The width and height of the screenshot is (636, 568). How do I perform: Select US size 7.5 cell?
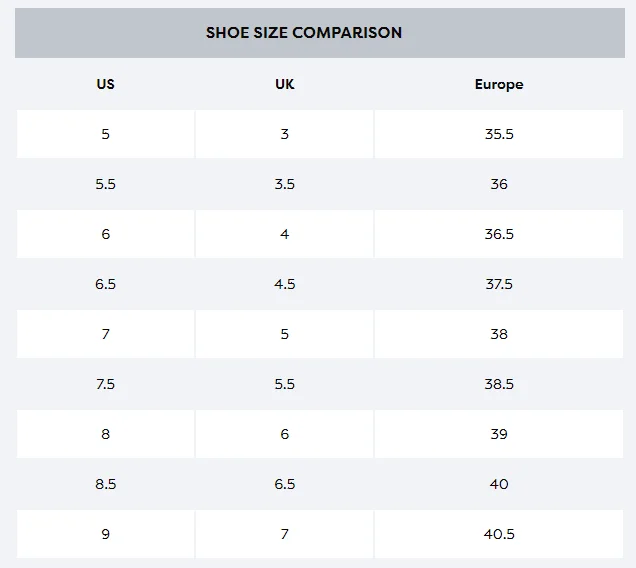[x=105, y=384]
